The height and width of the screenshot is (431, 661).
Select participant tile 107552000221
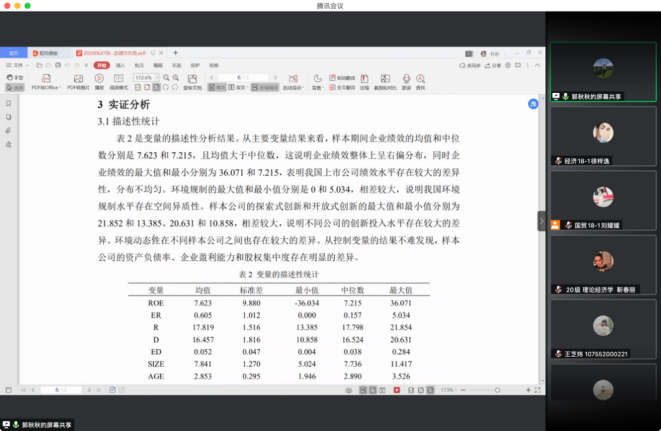tap(603, 329)
